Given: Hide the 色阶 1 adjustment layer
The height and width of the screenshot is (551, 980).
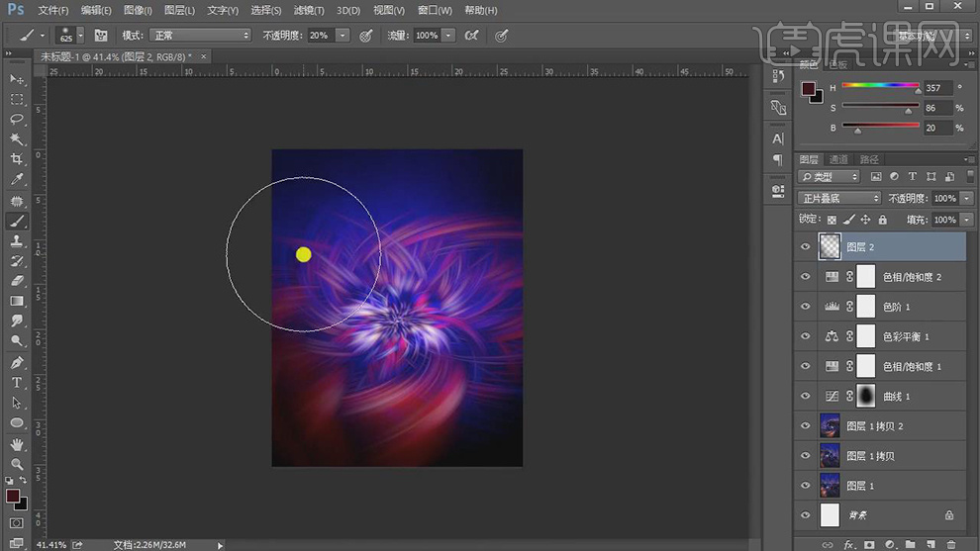Looking at the screenshot, I should click(x=805, y=307).
